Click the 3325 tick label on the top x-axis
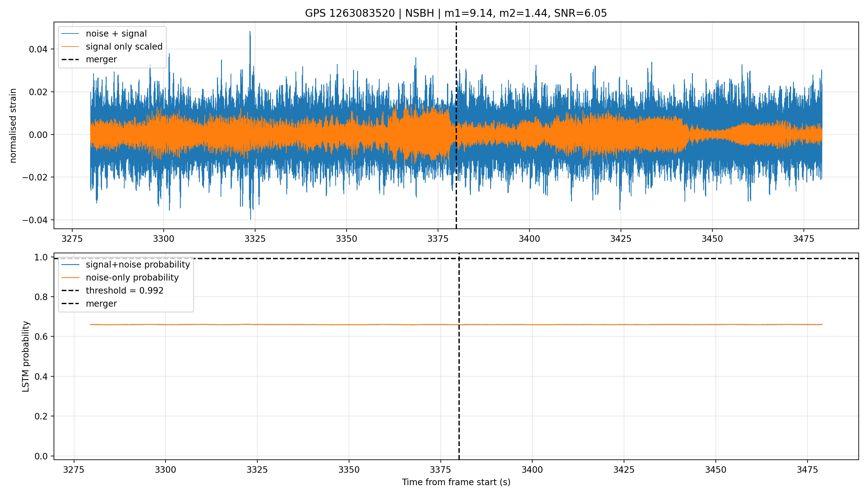 point(255,239)
